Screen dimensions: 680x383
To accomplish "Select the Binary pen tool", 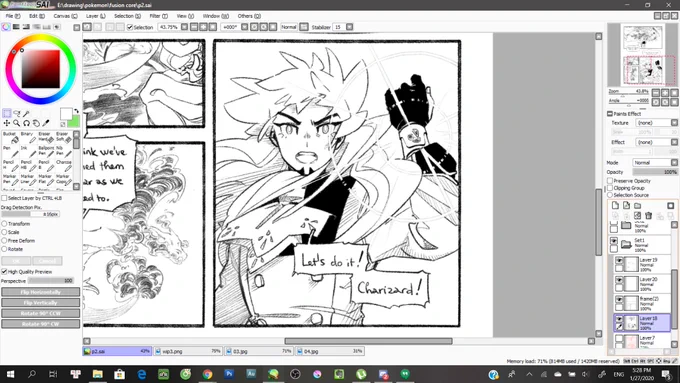I will pos(28,137).
